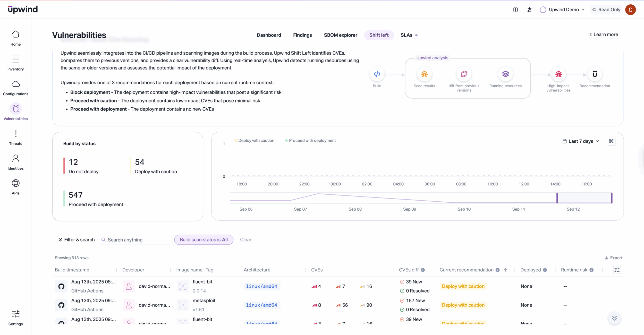Click Deploy with caution badge on metasploit row

(x=463, y=305)
